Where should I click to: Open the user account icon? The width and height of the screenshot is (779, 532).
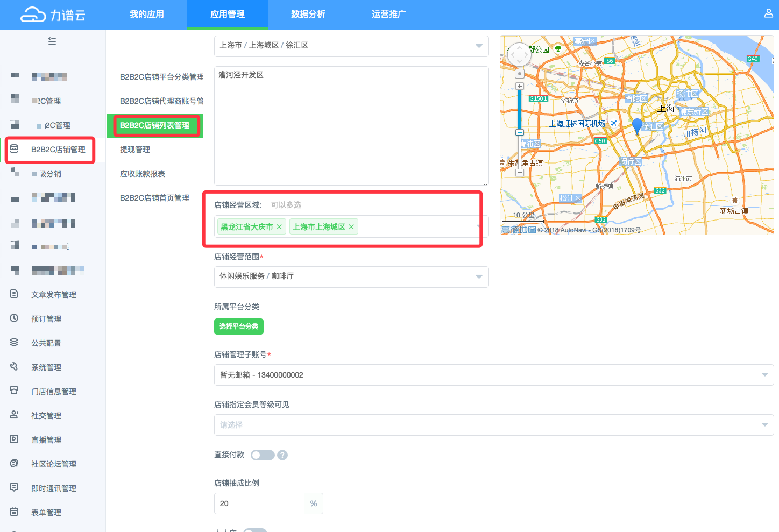pyautogui.click(x=769, y=13)
